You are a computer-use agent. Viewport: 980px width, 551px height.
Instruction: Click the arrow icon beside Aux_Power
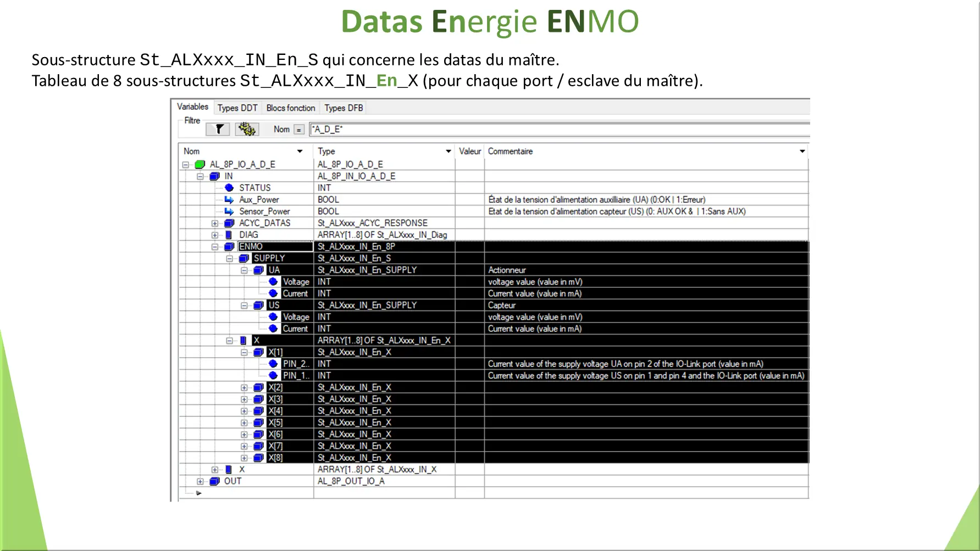pyautogui.click(x=229, y=199)
